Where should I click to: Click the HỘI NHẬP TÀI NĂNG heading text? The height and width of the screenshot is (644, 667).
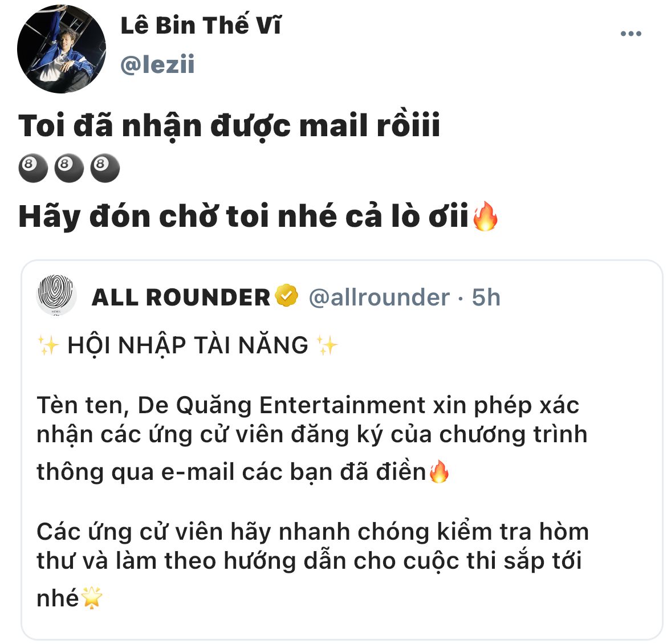[188, 345]
